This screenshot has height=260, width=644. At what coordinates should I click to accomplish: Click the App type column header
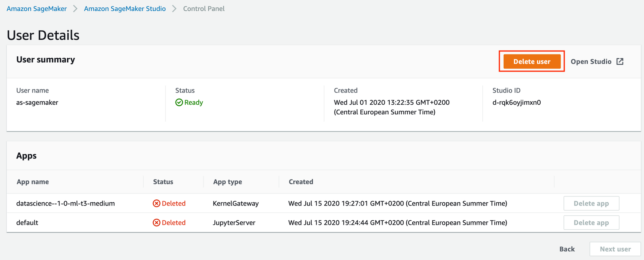228,182
